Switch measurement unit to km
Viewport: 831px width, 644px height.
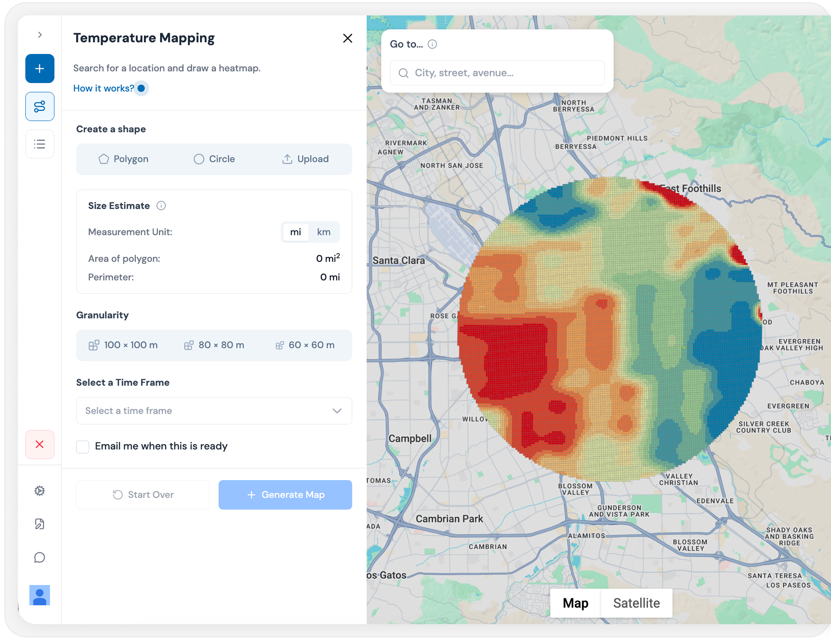point(324,232)
